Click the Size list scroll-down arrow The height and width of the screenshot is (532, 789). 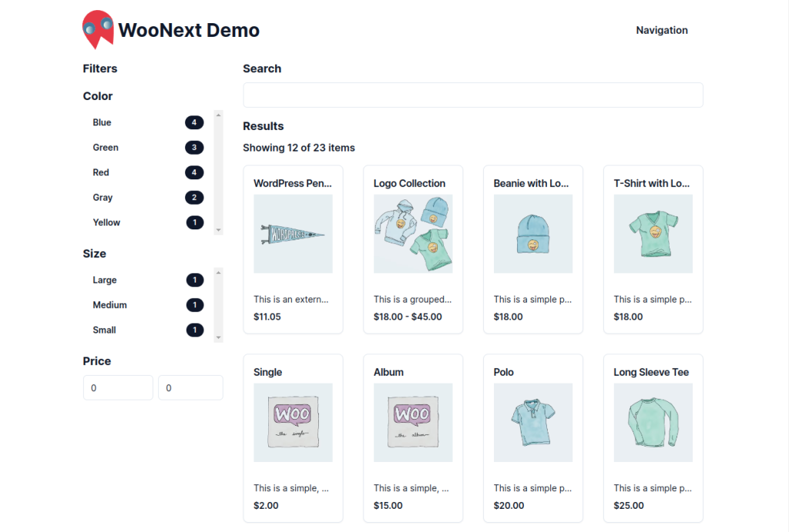[x=219, y=337]
